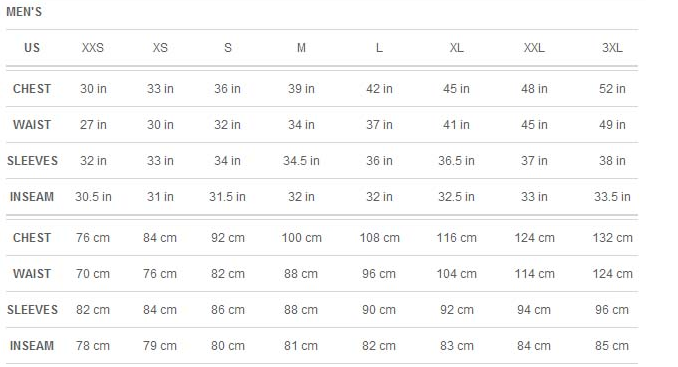Click the WAIST label in the centimeters section

click(32, 274)
